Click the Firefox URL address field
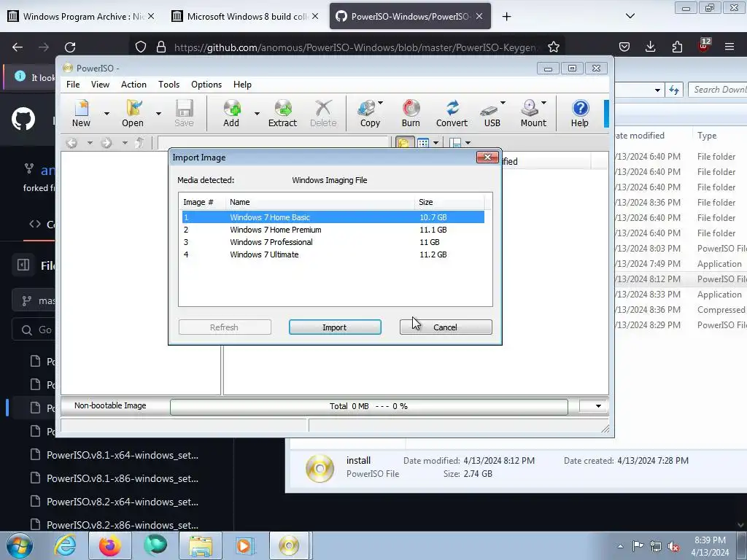747x560 pixels. 355,47
